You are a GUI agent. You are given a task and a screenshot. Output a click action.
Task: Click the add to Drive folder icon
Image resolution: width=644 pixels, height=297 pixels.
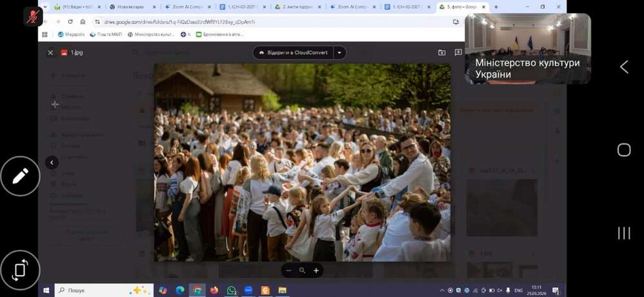pyautogui.click(x=442, y=53)
